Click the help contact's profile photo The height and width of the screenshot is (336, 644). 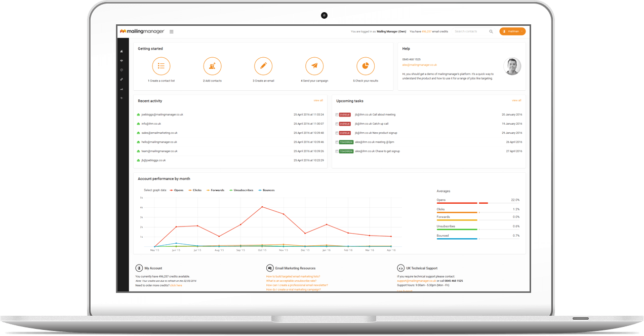512,66
